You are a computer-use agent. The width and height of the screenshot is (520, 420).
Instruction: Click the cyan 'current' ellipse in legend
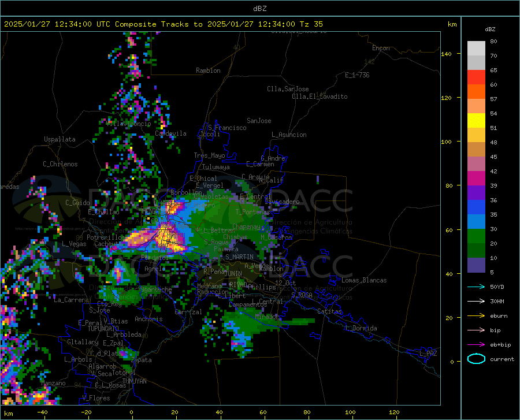point(476,359)
